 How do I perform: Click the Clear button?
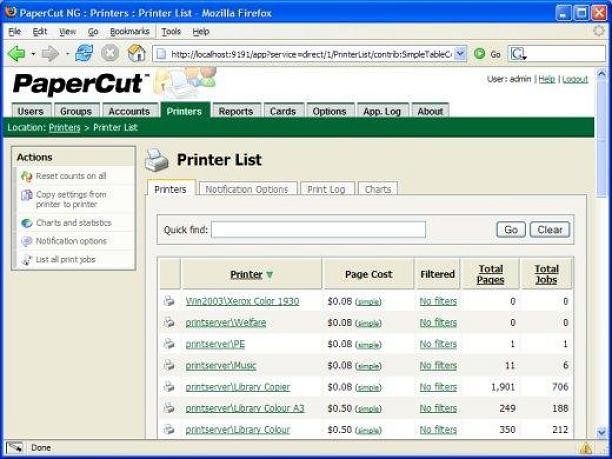550,230
